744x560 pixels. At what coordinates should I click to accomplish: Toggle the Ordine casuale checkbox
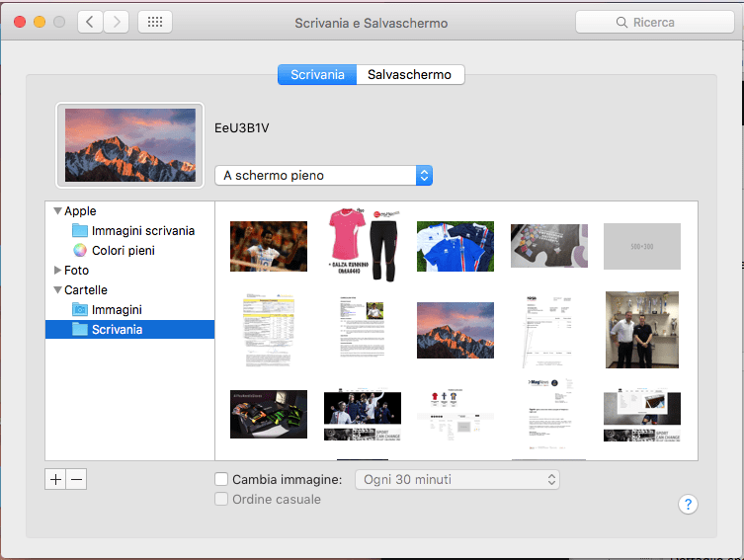click(x=222, y=500)
